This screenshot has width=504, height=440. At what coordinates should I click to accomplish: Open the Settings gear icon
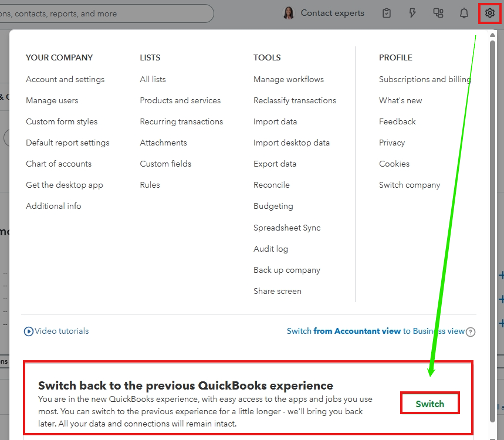pyautogui.click(x=490, y=13)
